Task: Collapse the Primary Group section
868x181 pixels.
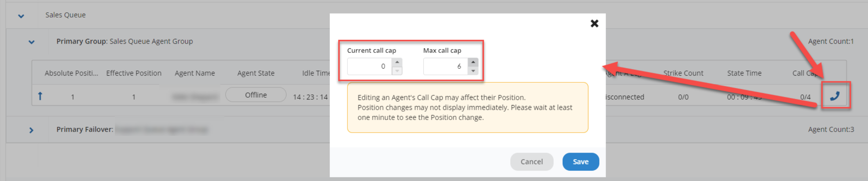Action: [x=32, y=42]
